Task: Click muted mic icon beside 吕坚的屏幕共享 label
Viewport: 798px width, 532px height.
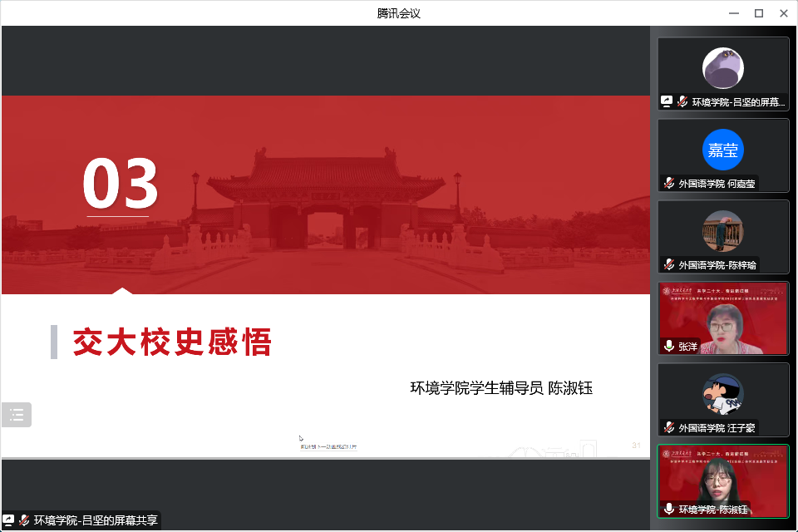Action: pyautogui.click(x=24, y=520)
